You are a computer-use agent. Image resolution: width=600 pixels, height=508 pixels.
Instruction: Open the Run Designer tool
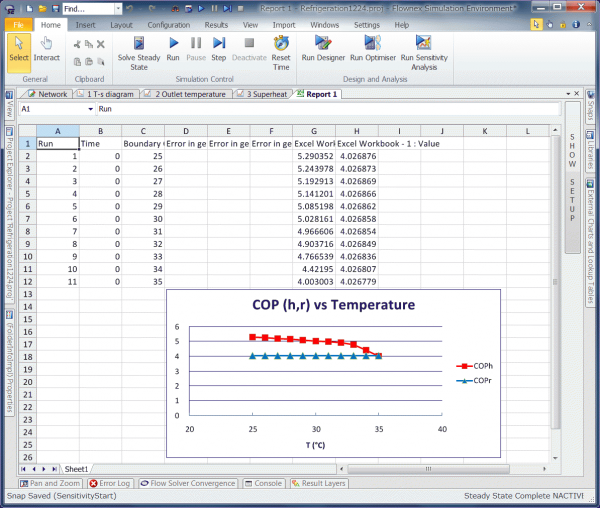(x=323, y=43)
